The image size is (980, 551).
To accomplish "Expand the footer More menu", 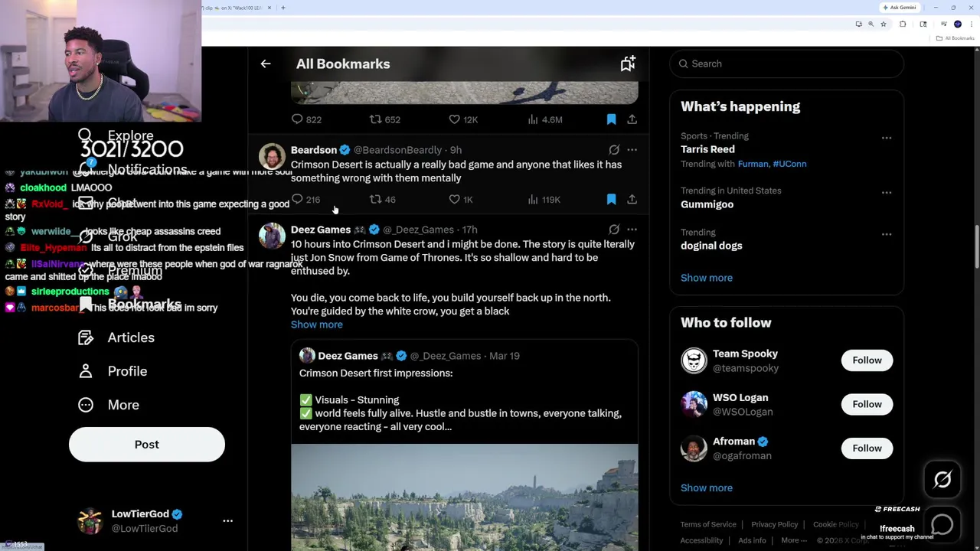I will [x=794, y=540].
